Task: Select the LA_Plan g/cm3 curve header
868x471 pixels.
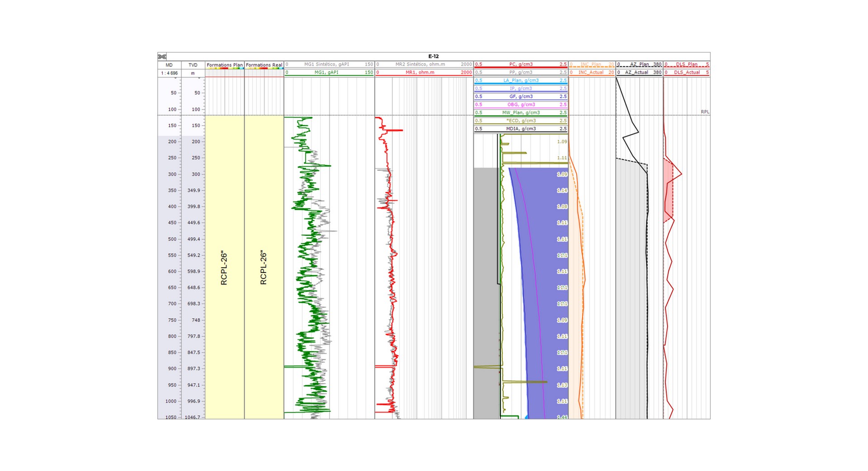Action: [521, 80]
